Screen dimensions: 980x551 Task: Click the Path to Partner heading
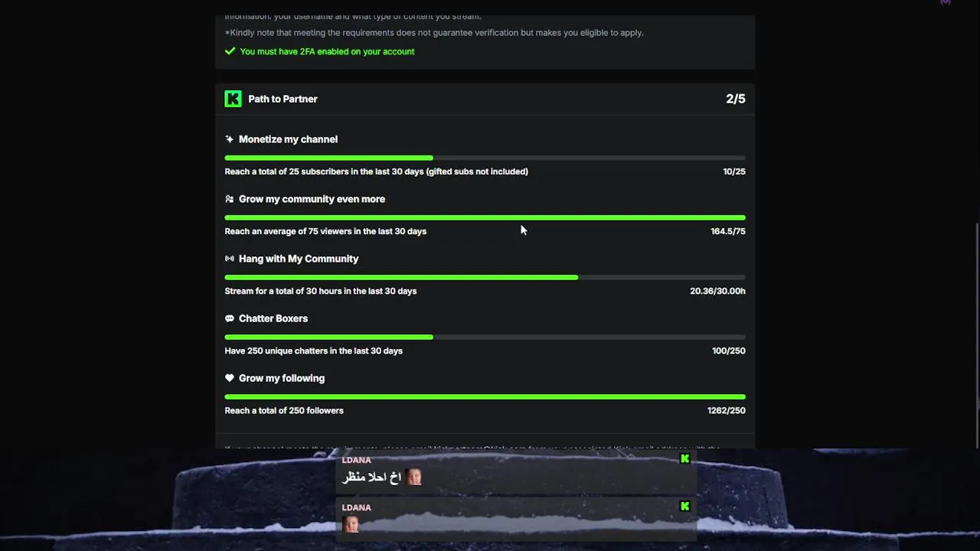(x=283, y=99)
